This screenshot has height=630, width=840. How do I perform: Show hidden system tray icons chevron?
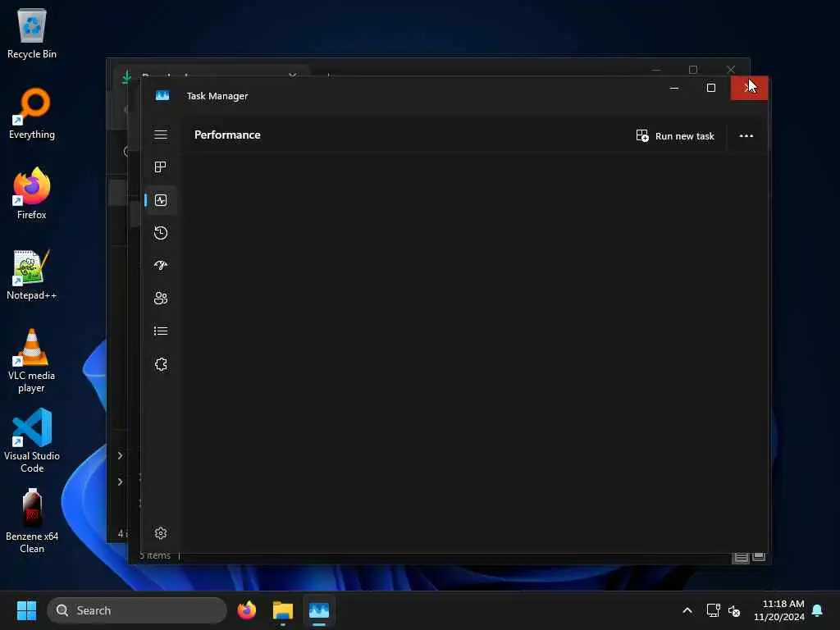click(687, 610)
